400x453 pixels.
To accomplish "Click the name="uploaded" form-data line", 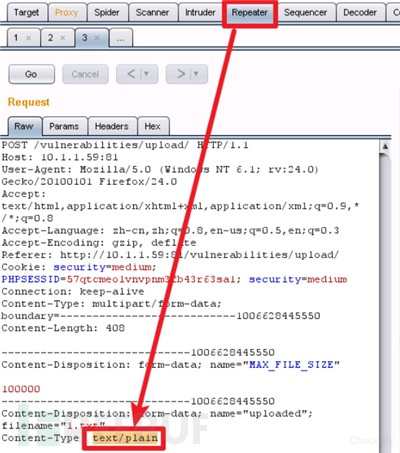I will [157, 414].
